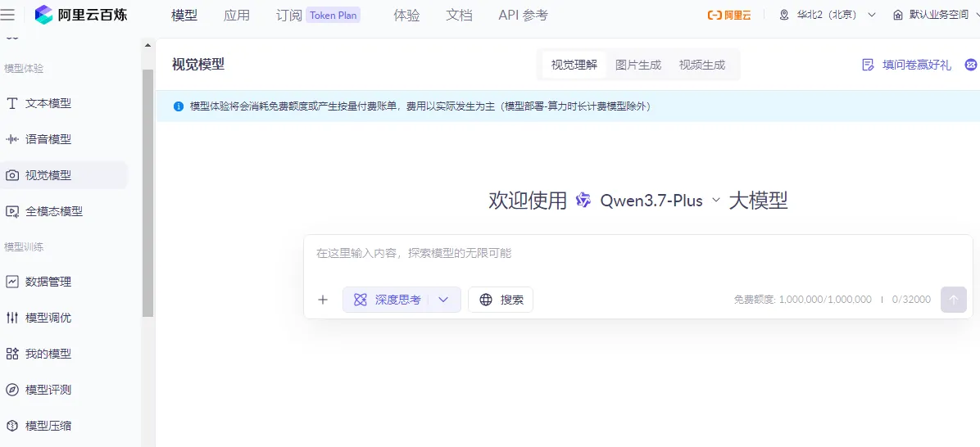Screen dimensions: 980x447
Task: Click the sidebar vertical scrollbar thumb
Action: 147,193
